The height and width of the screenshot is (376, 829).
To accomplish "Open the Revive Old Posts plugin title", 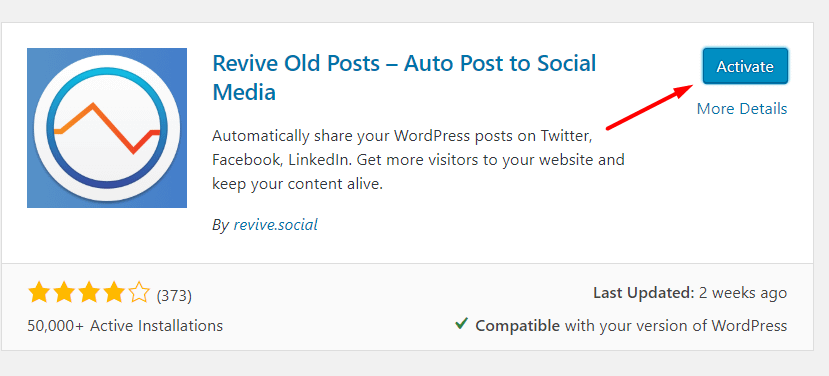I will [404, 78].
